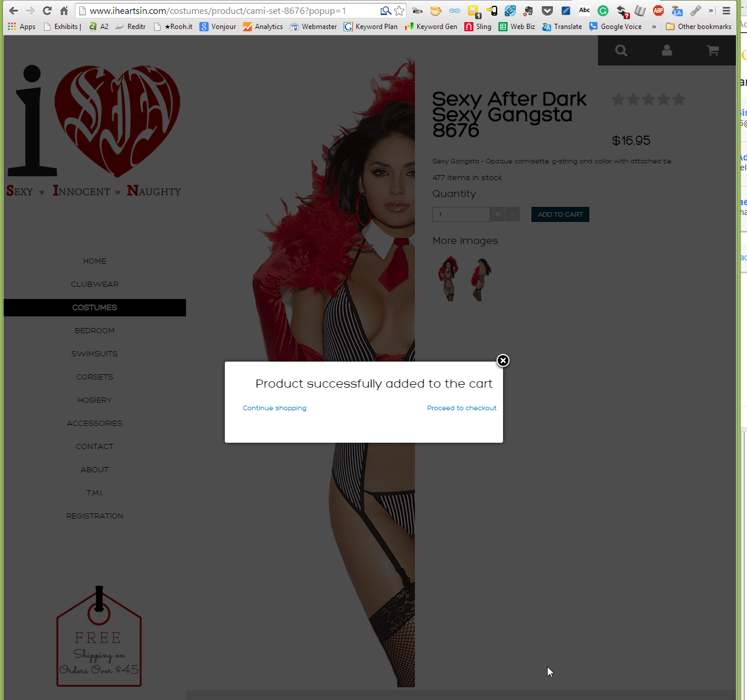Viewport: 747px width, 700px height.
Task: Open the Translate bookmark
Action: pos(562,27)
